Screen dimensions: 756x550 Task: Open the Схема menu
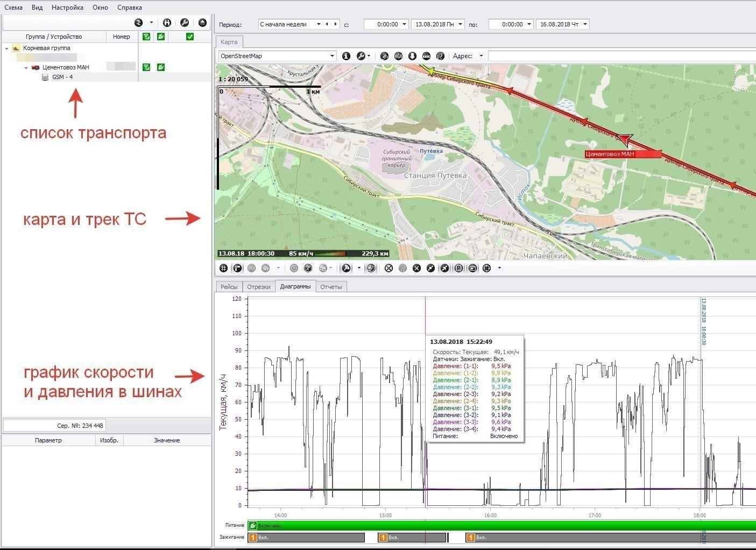tap(13, 8)
